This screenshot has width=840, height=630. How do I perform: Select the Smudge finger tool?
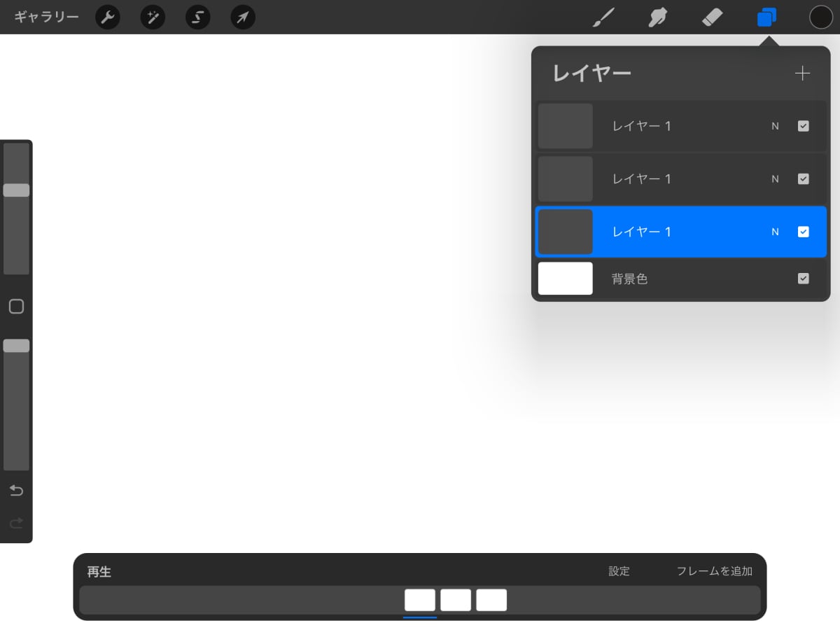tap(657, 17)
